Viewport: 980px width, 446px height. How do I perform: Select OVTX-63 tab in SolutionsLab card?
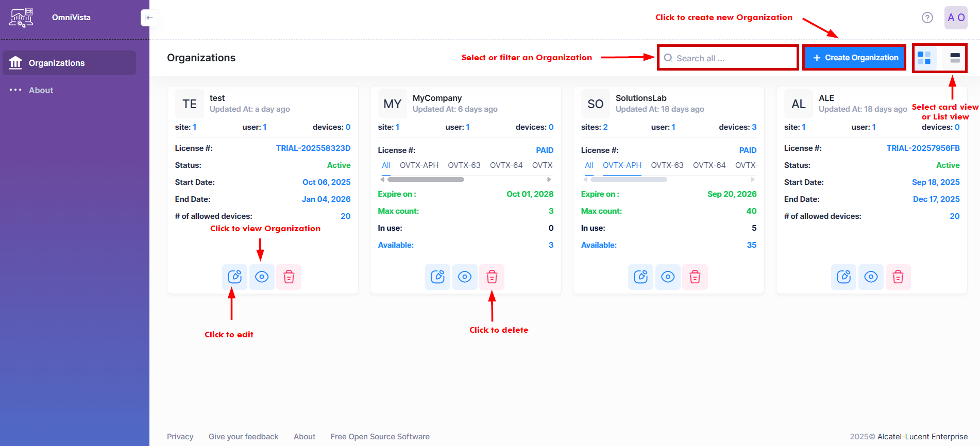667,165
